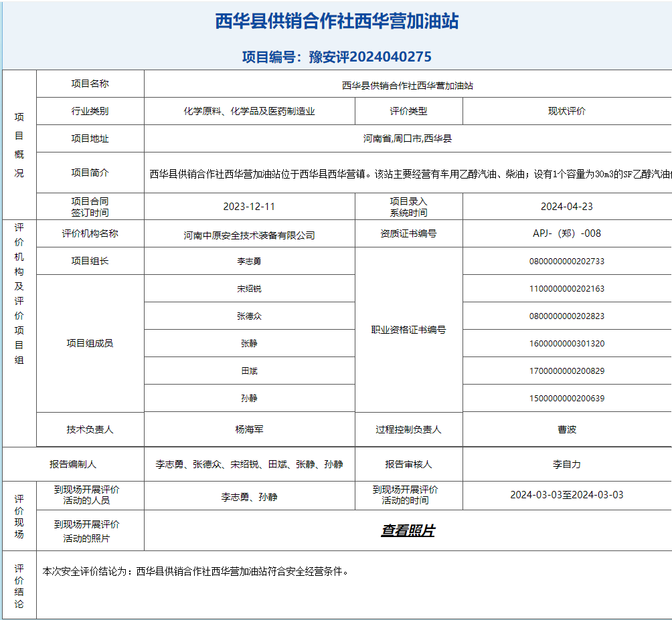Click the 项目录入系统时间 label cell
The height and width of the screenshot is (620, 672).
click(409, 207)
